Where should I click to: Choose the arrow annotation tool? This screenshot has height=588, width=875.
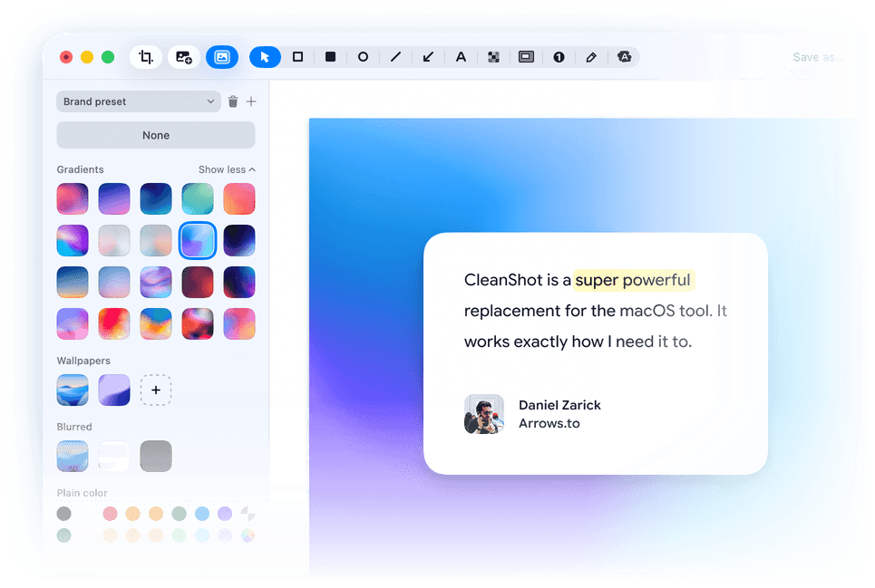(x=428, y=57)
